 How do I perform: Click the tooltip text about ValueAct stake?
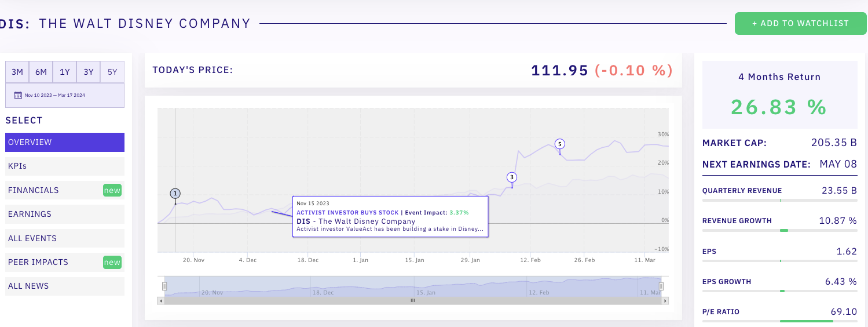coord(390,228)
